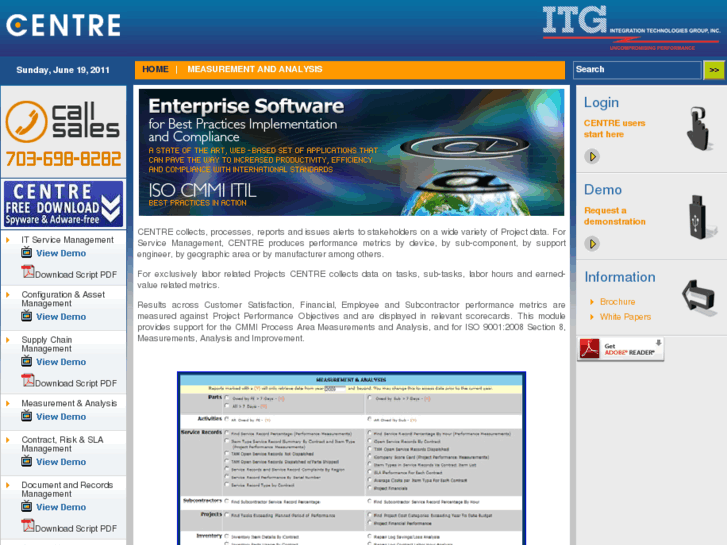727x545 pixels.
Task: Click TV icon for Configuration & Asset Management demo
Action: pyautogui.click(x=26, y=316)
